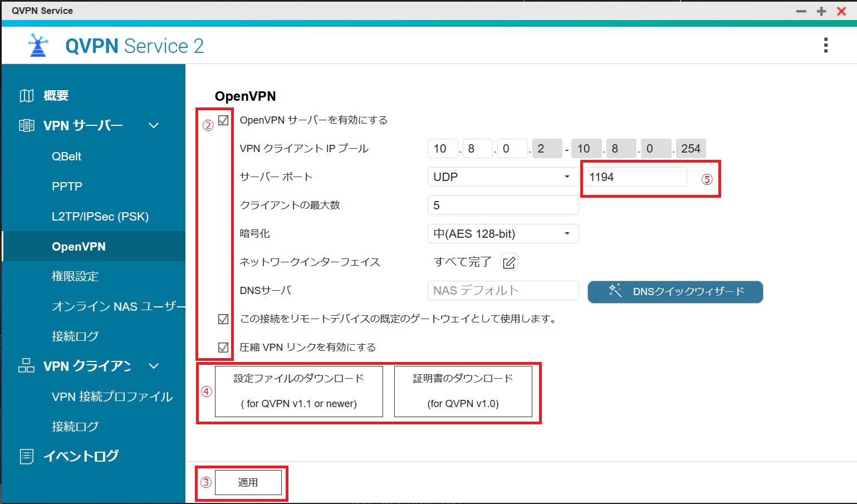Toggle 圧縮 VPN リンクを有効にする checkbox

coord(223,348)
